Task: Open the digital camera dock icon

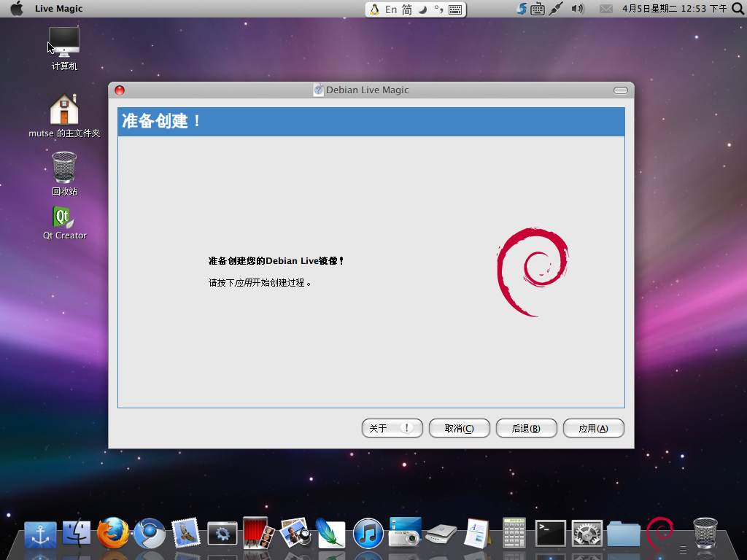Action: [405, 532]
